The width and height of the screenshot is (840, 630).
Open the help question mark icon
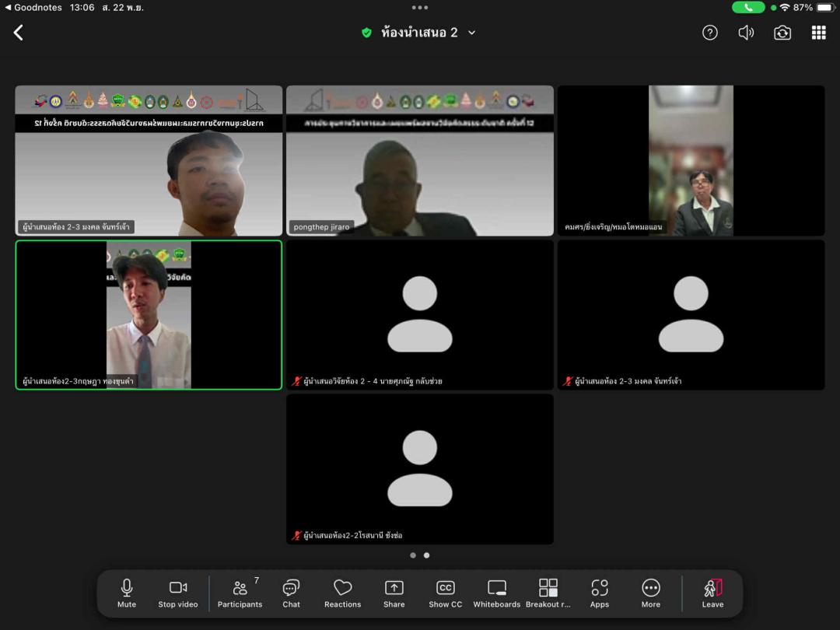point(710,33)
